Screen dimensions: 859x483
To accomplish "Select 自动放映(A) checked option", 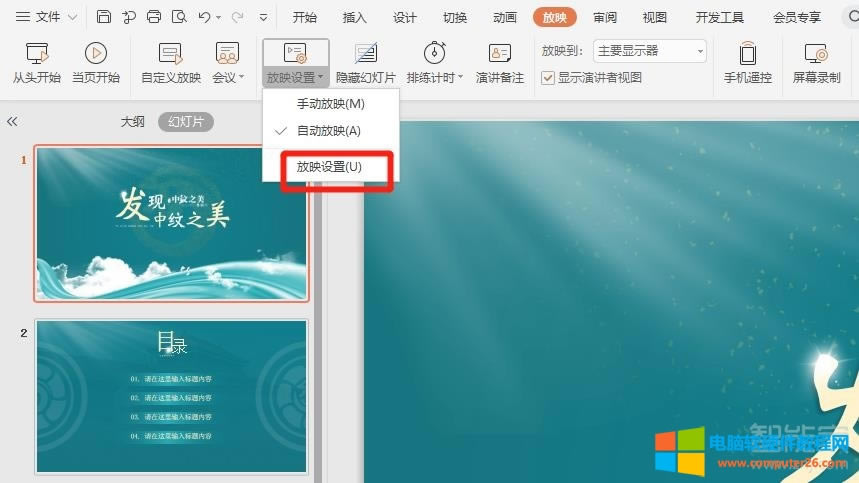I will (328, 131).
